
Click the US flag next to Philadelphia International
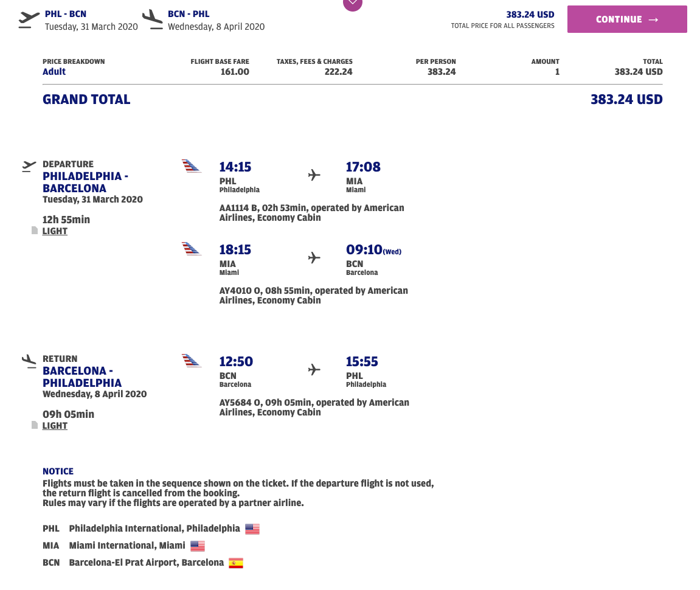(252, 529)
